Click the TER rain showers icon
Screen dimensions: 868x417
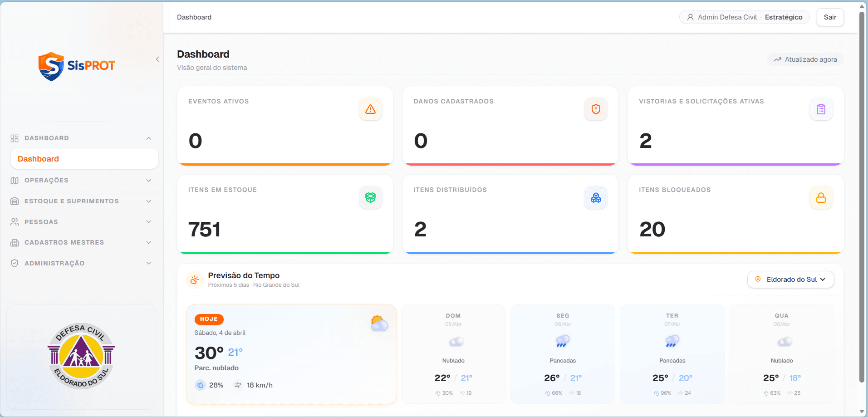[672, 341]
